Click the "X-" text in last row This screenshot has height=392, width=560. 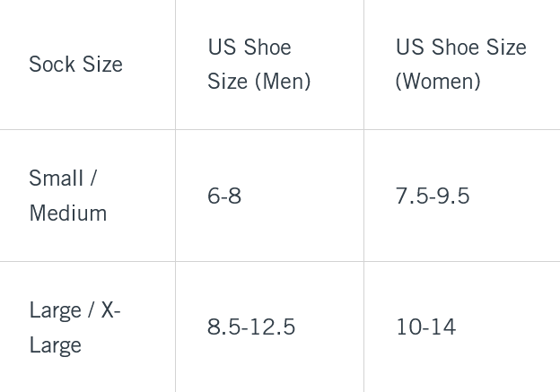110,310
